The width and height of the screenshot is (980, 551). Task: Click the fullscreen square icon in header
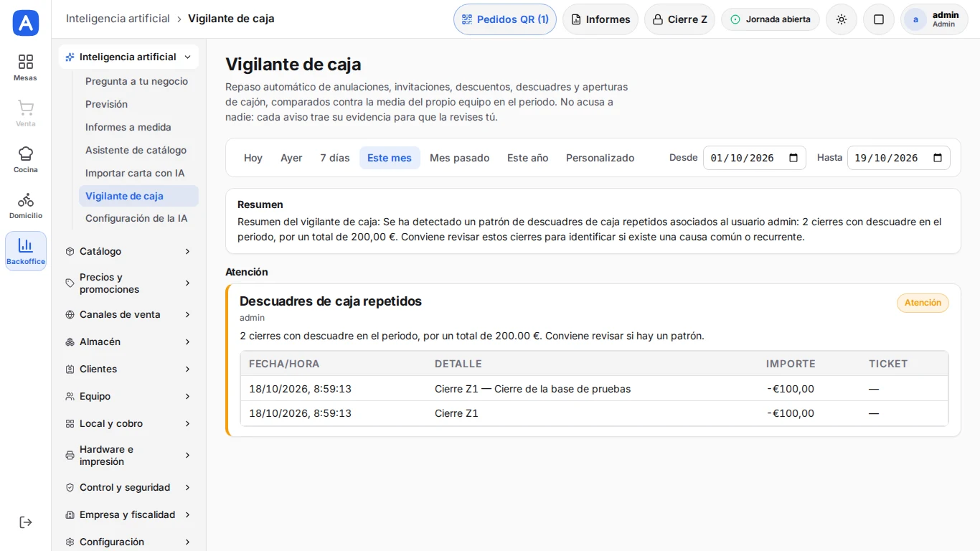coord(879,19)
